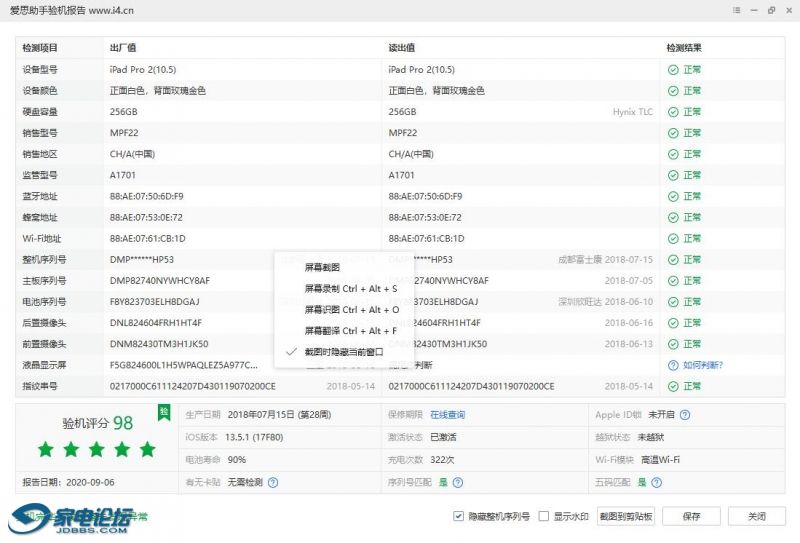Click the 关闭 button

click(757, 516)
